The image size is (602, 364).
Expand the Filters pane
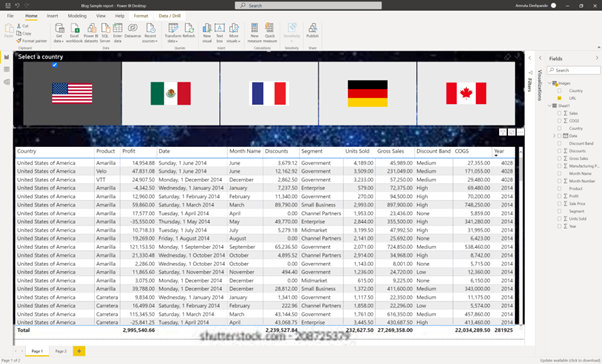pyautogui.click(x=530, y=58)
